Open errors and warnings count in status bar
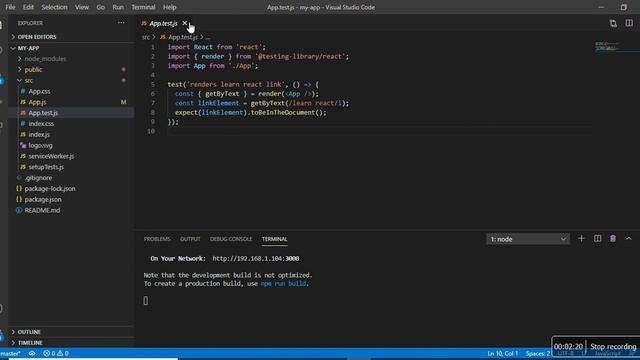Image resolution: width=640 pixels, height=360 pixels. pos(56,353)
